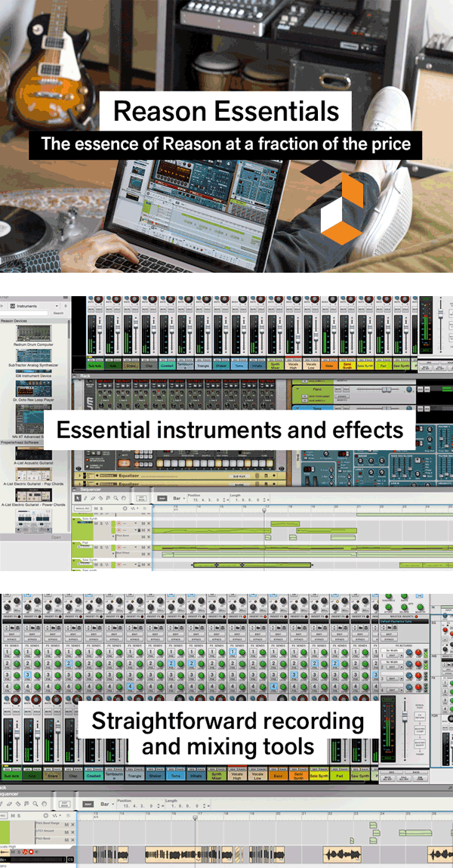
Task: Select the hand tool in lower sequencer toolbar
Action: point(44,804)
